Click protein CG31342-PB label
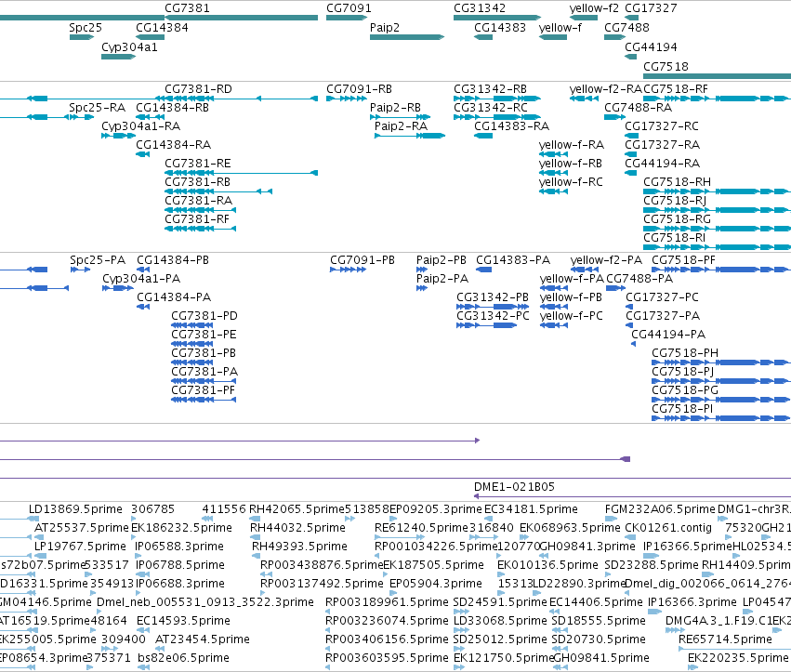The height and width of the screenshot is (672, 791). tap(493, 297)
